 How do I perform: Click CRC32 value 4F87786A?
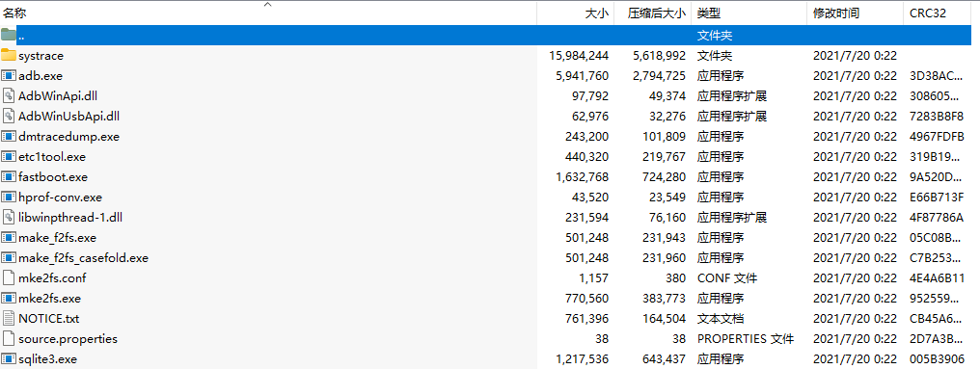[x=937, y=217]
